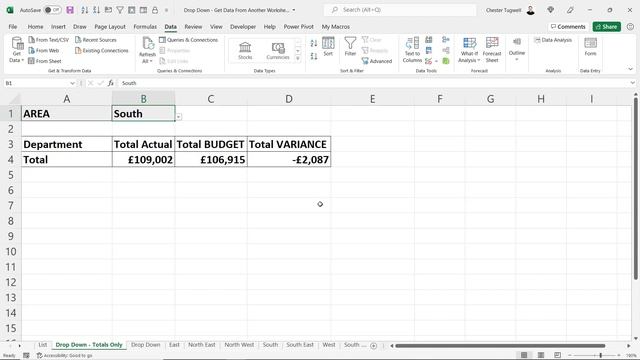Click the Remove Duplicates icon
This screenshot has width=640, height=360.
tap(429, 51)
